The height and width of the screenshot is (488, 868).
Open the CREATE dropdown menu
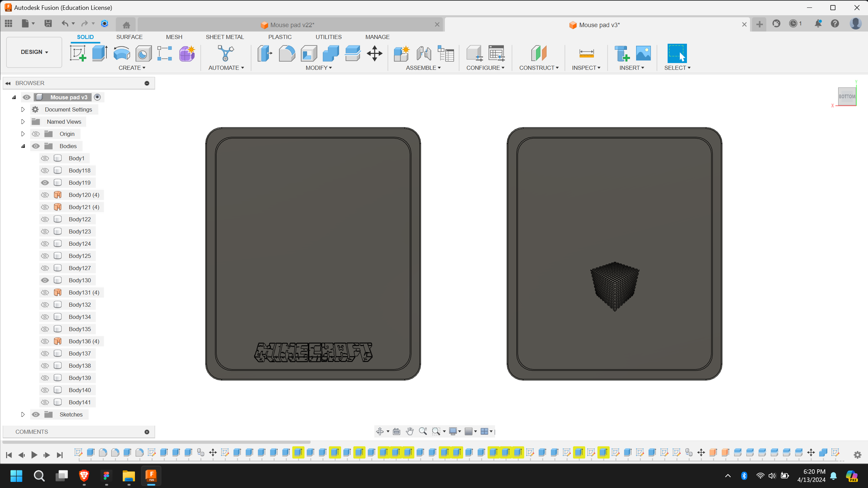[x=132, y=68]
